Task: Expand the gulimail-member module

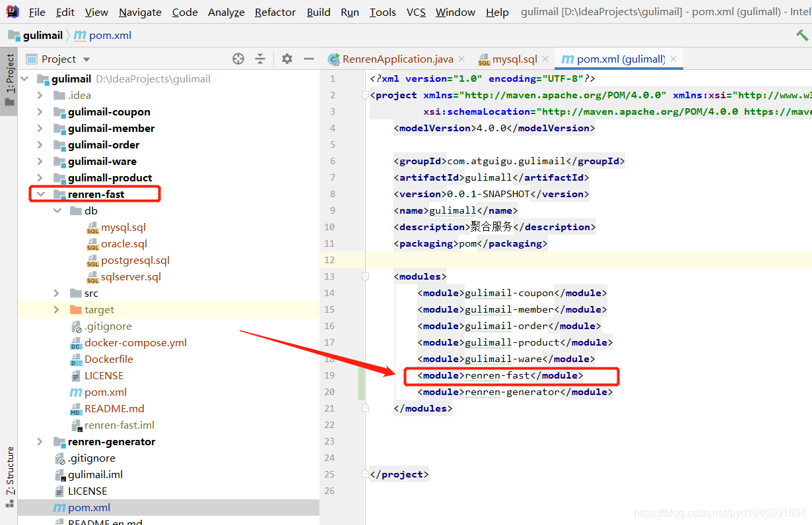Action: 40,129
